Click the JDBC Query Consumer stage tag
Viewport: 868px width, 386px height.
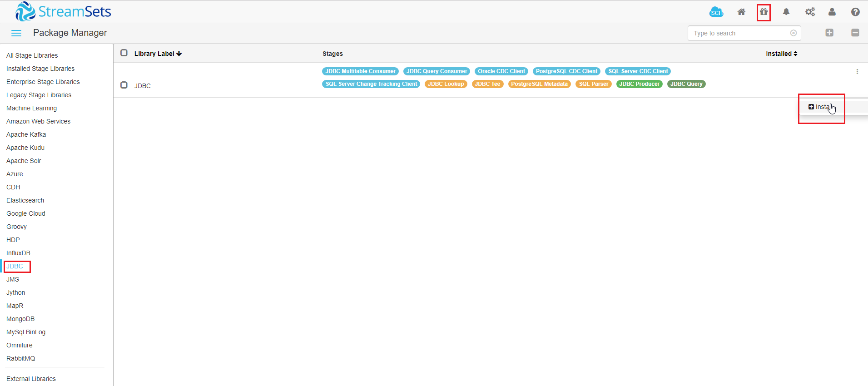coord(437,71)
